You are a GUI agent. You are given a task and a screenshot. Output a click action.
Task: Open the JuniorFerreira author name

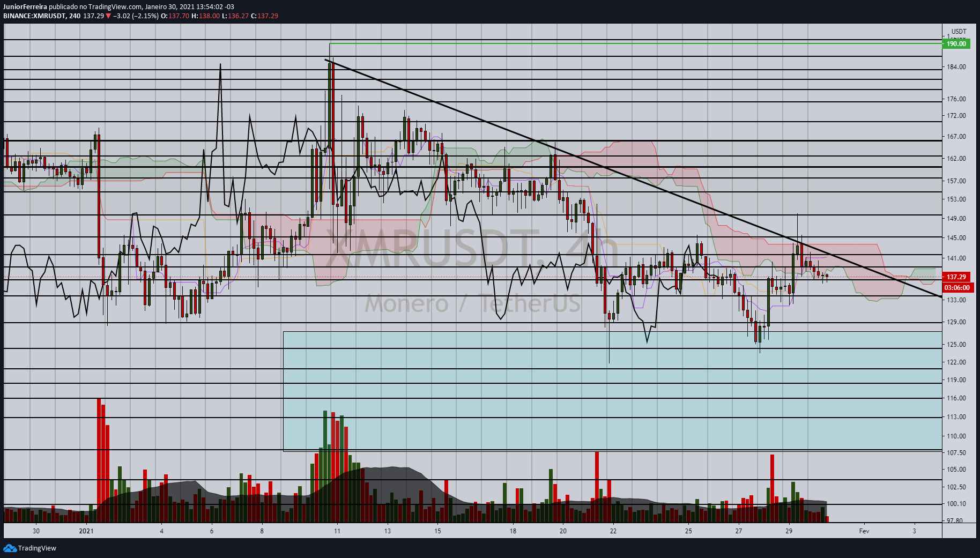[25, 7]
